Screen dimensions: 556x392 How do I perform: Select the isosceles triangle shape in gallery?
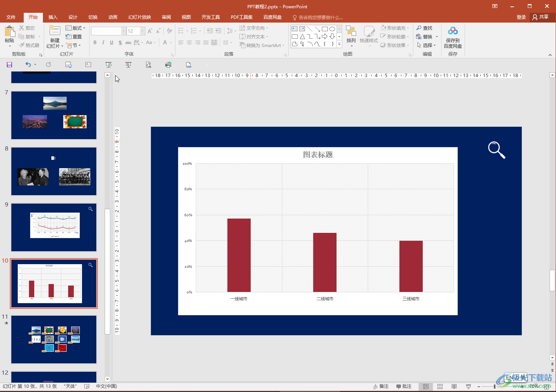302,36
